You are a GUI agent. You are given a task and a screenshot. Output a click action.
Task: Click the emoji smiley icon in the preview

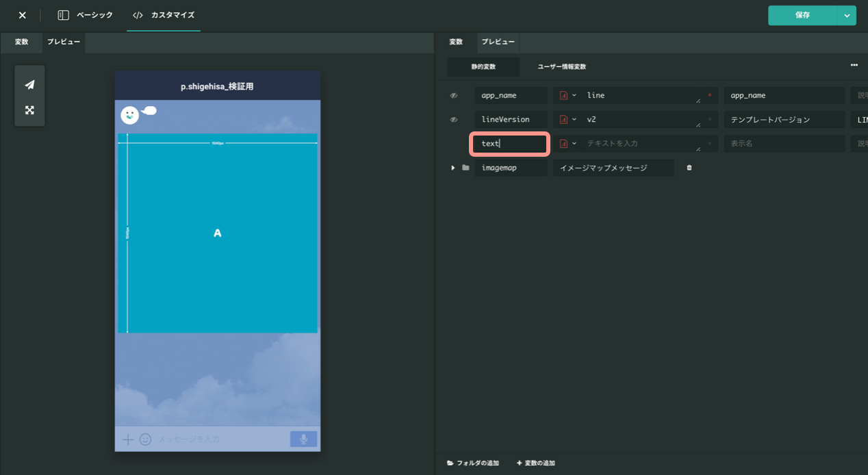coord(145,439)
